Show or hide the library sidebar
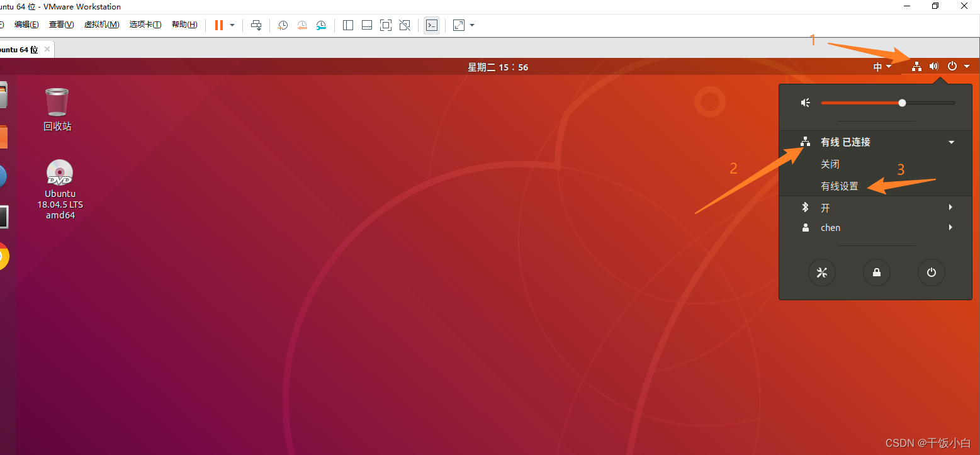 (x=348, y=25)
